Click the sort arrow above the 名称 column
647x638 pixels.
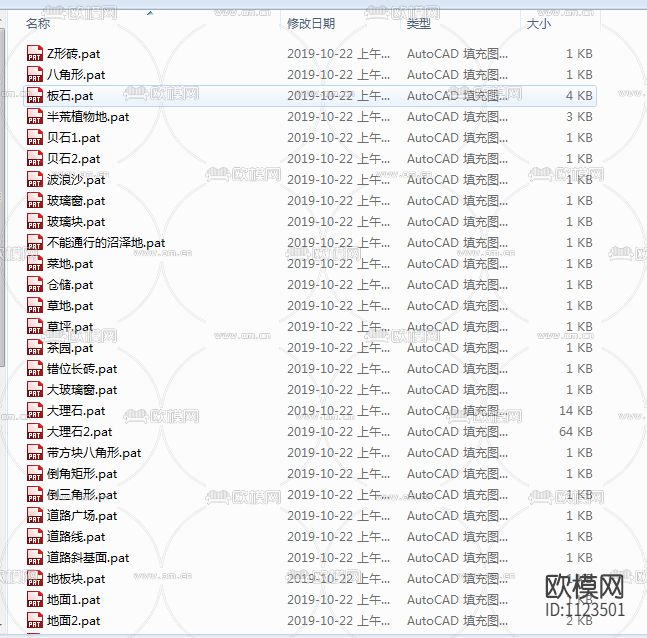[150, 13]
